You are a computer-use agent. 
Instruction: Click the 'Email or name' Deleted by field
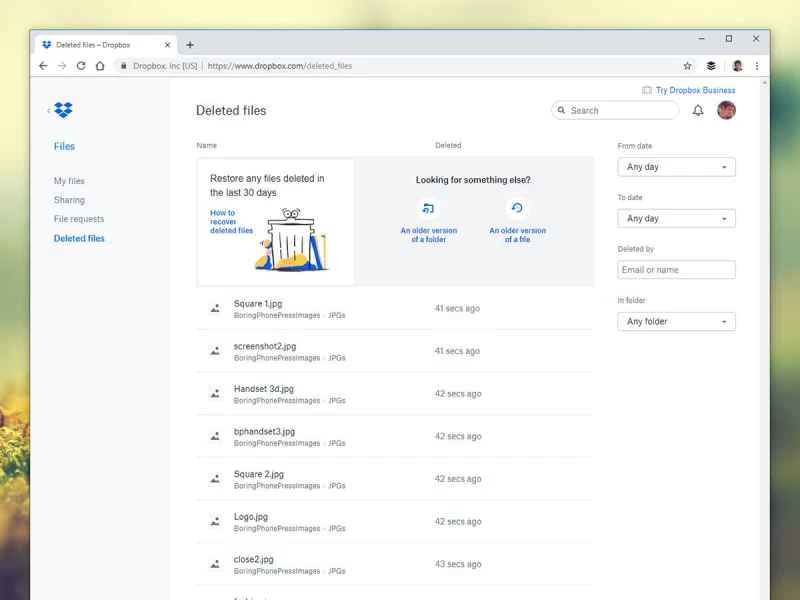point(676,269)
